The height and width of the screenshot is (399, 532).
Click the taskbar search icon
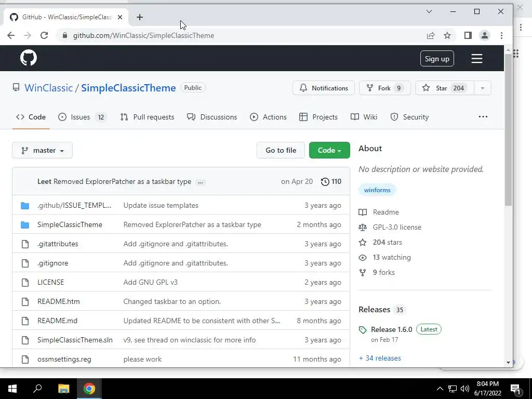tap(37, 389)
